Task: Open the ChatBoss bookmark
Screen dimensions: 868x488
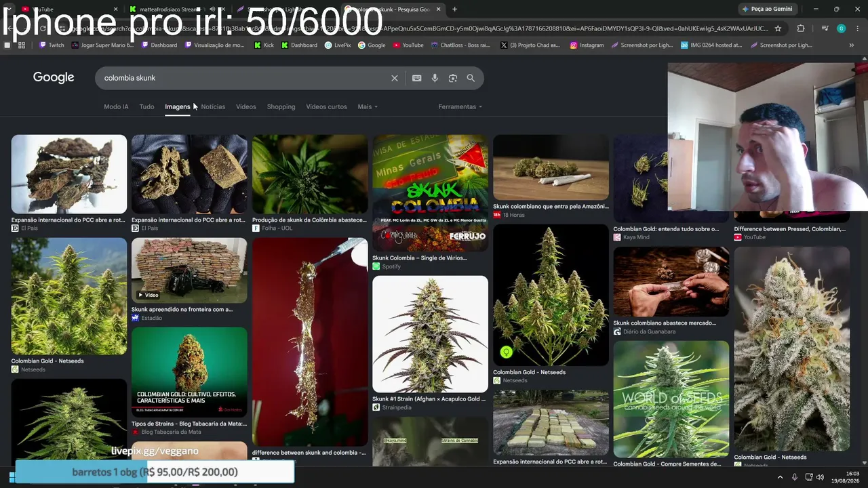Action: coord(460,45)
